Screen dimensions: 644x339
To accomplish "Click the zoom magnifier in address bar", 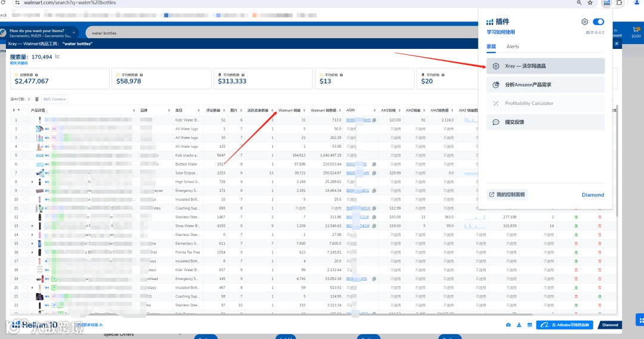I will tap(579, 3).
